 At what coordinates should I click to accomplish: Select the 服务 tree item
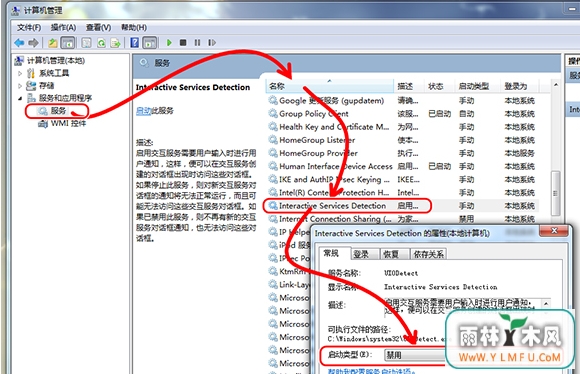click(x=58, y=111)
